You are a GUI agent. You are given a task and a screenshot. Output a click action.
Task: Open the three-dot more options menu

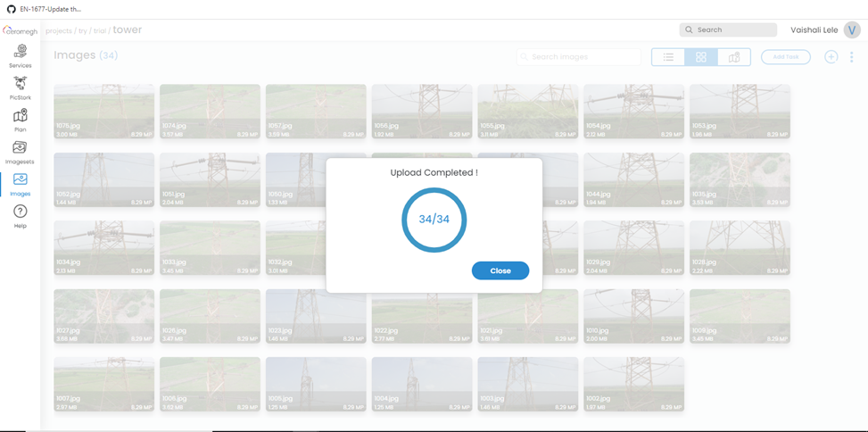coord(851,57)
